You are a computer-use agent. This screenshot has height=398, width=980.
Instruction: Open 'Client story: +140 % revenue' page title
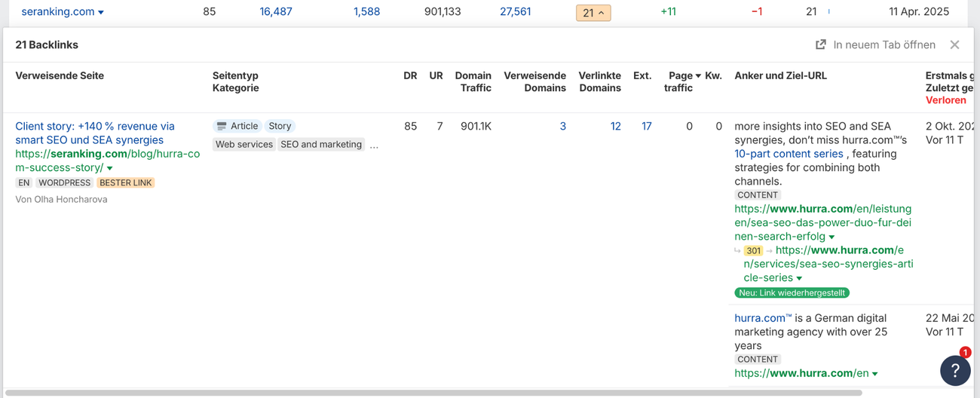95,133
